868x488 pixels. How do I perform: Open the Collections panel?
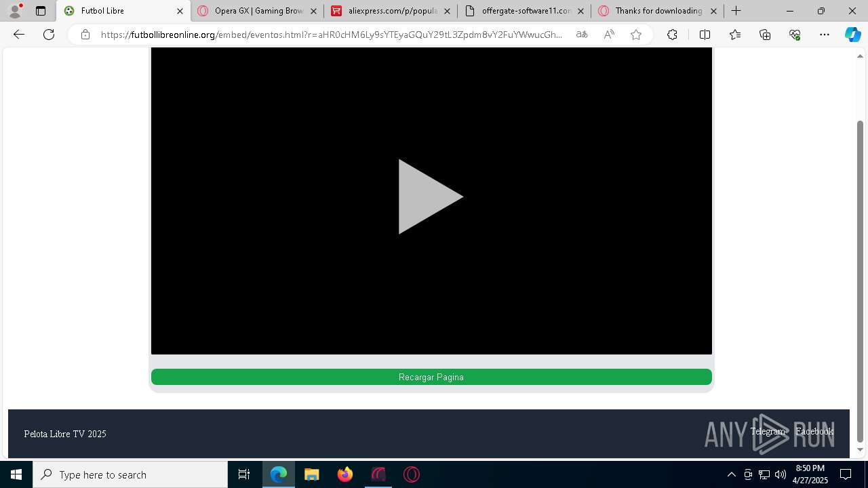pos(765,35)
